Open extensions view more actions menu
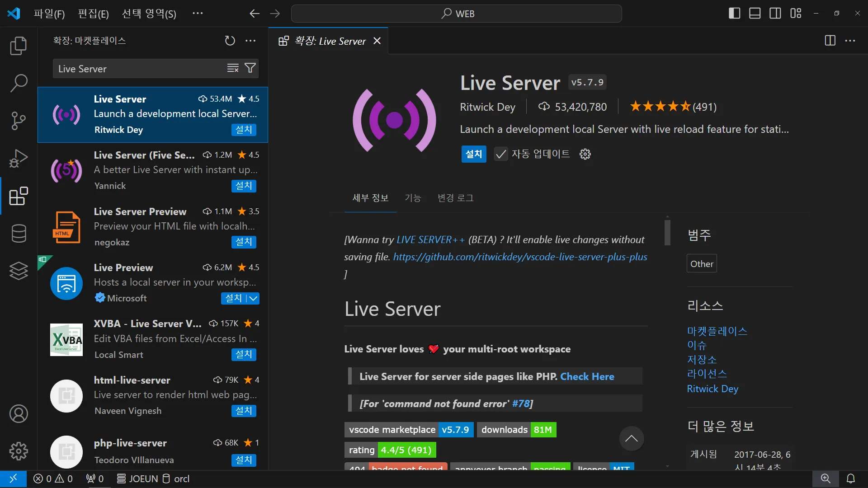Screen dimensions: 868x488 pyautogui.click(x=250, y=41)
